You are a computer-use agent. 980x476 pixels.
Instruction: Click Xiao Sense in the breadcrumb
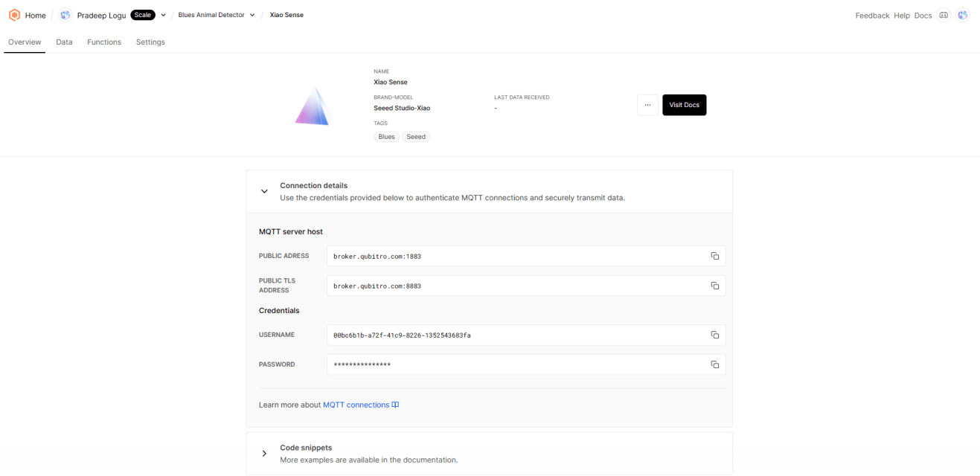tap(286, 15)
